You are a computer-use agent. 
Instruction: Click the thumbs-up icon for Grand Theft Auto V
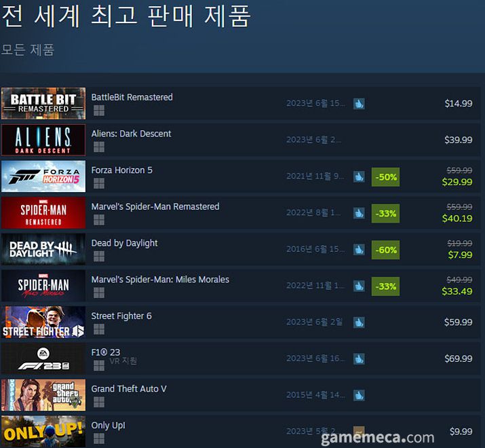[x=359, y=395]
